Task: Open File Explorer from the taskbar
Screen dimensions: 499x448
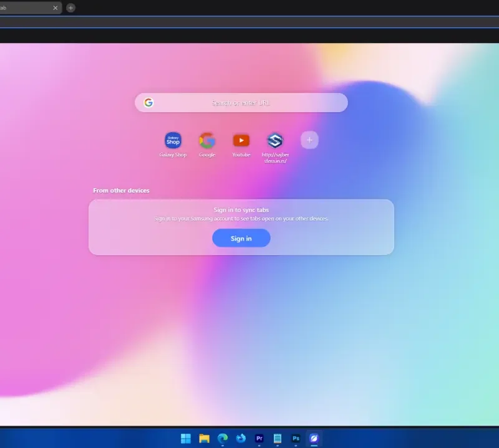Action: pyautogui.click(x=204, y=439)
